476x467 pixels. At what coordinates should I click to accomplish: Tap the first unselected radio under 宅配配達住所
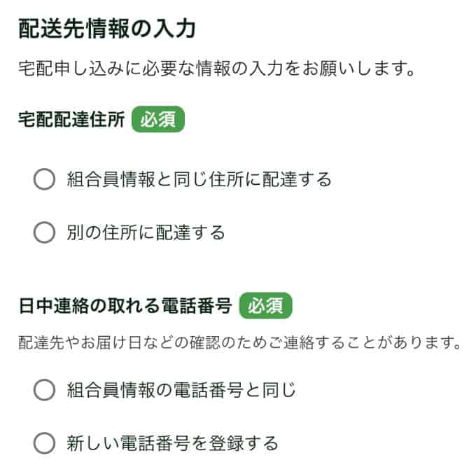click(44, 180)
